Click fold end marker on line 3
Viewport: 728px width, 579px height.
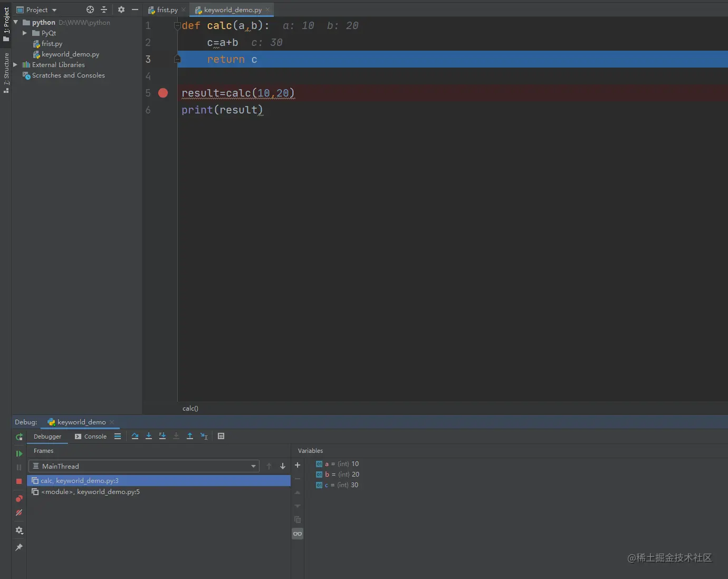click(x=177, y=59)
